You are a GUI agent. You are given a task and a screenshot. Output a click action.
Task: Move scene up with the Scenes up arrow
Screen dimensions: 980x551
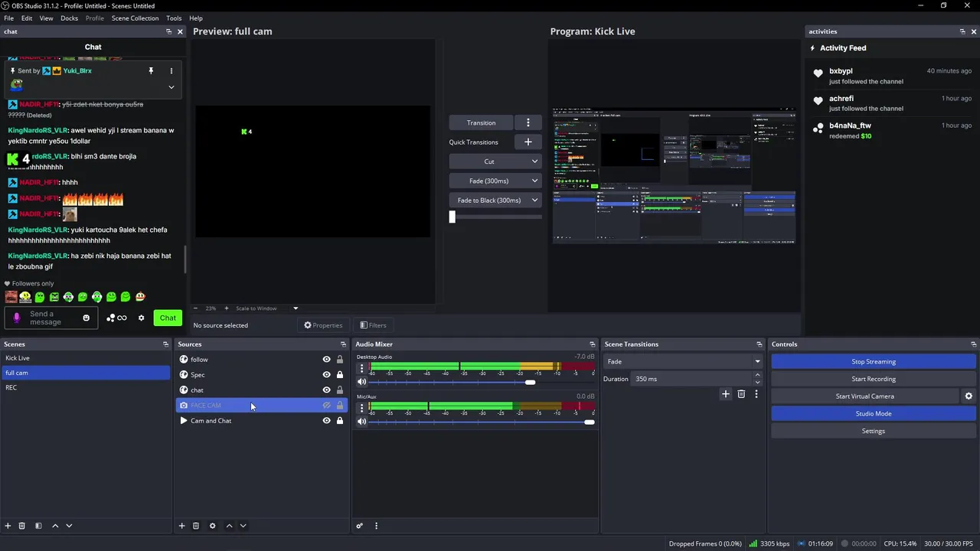[x=55, y=526]
